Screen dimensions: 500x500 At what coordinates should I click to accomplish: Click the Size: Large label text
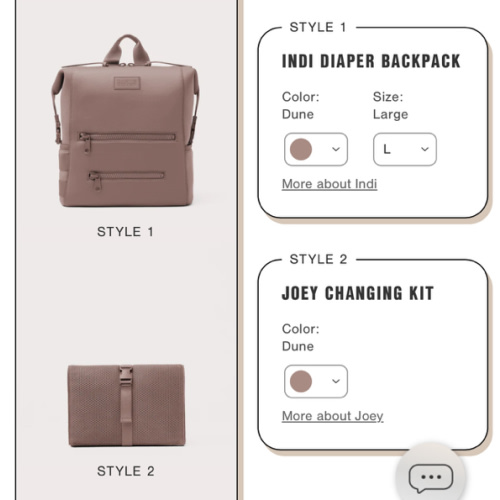coord(390,106)
